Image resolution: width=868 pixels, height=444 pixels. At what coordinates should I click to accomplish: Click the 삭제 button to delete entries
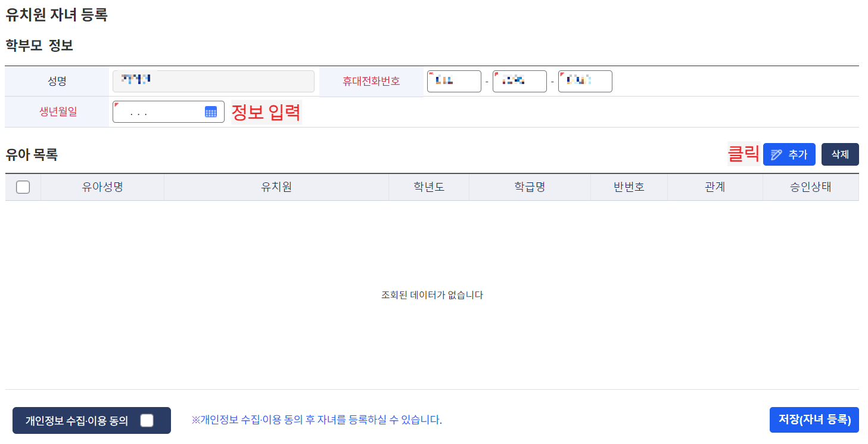(x=839, y=154)
